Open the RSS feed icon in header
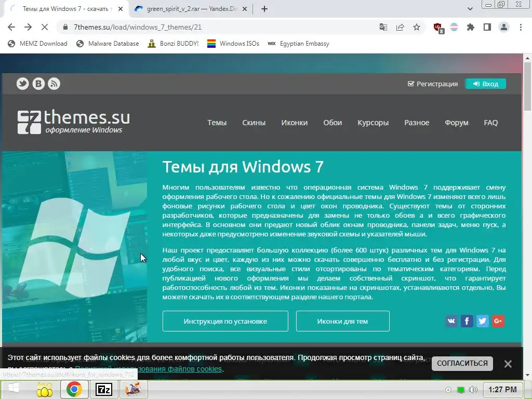This screenshot has width=532, height=399. tap(54, 84)
